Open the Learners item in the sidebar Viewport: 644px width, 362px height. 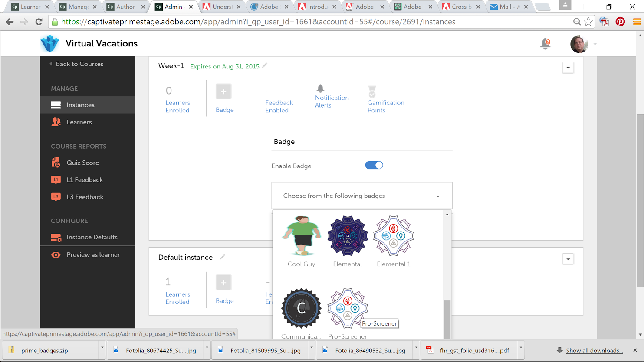click(x=79, y=122)
